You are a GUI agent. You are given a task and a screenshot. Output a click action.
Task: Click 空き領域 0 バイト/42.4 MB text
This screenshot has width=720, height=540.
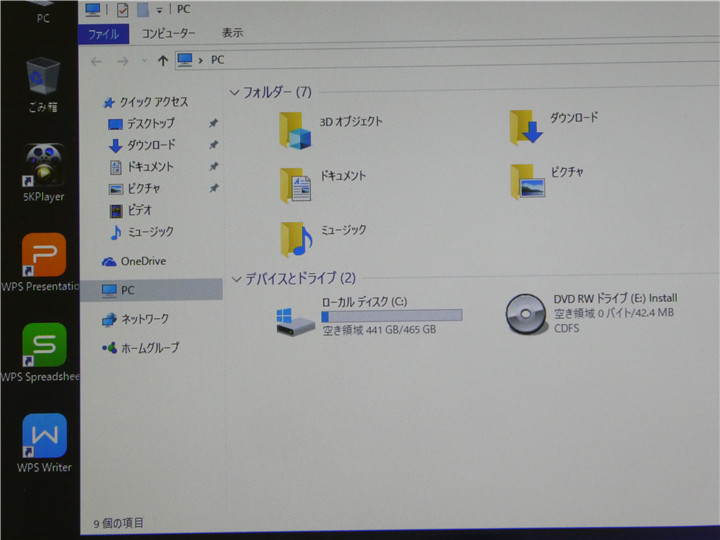(x=614, y=313)
